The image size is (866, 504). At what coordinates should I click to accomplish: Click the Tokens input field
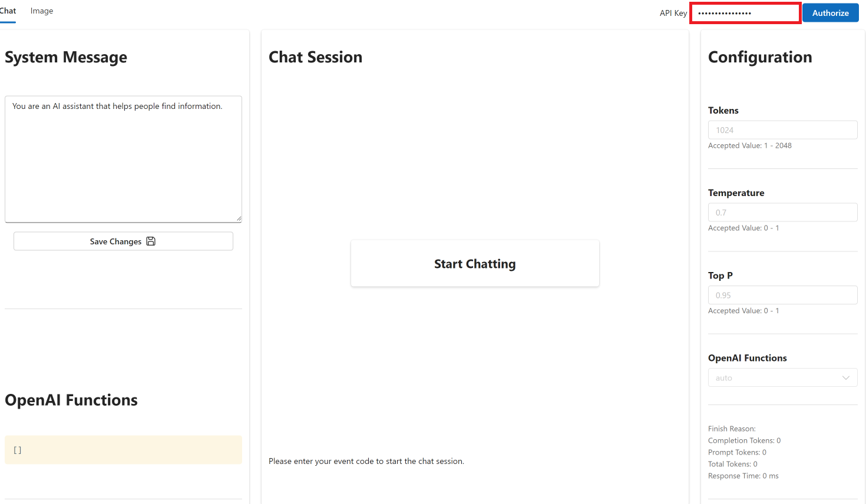[782, 130]
